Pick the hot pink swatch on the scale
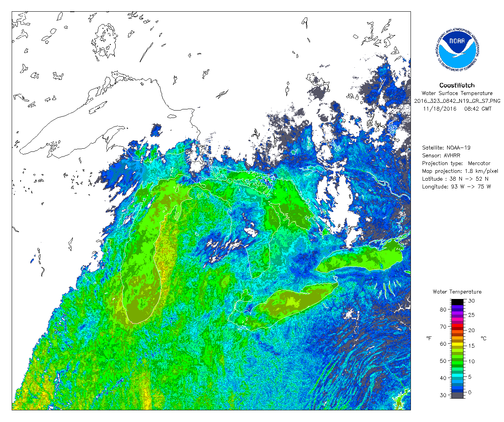This screenshot has width=504, height=422. coord(457,319)
